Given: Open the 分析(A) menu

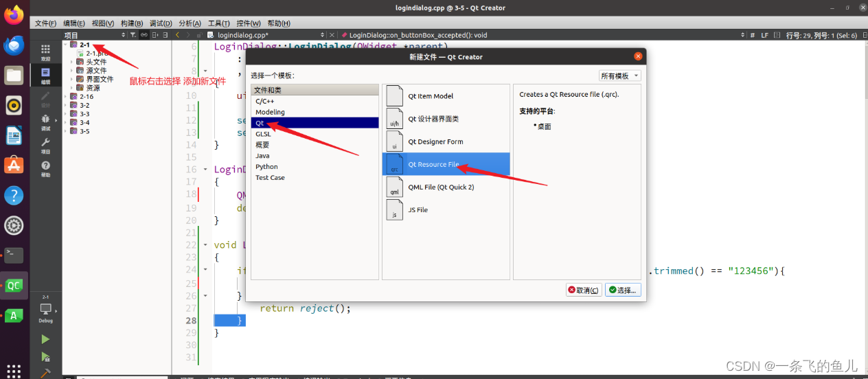Looking at the screenshot, I should click(190, 23).
